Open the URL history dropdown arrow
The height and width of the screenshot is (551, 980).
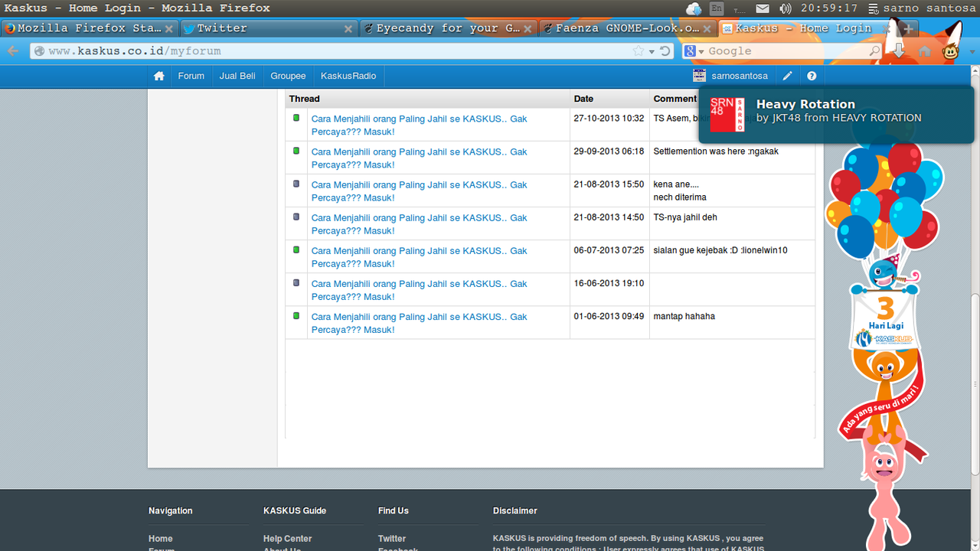(652, 51)
